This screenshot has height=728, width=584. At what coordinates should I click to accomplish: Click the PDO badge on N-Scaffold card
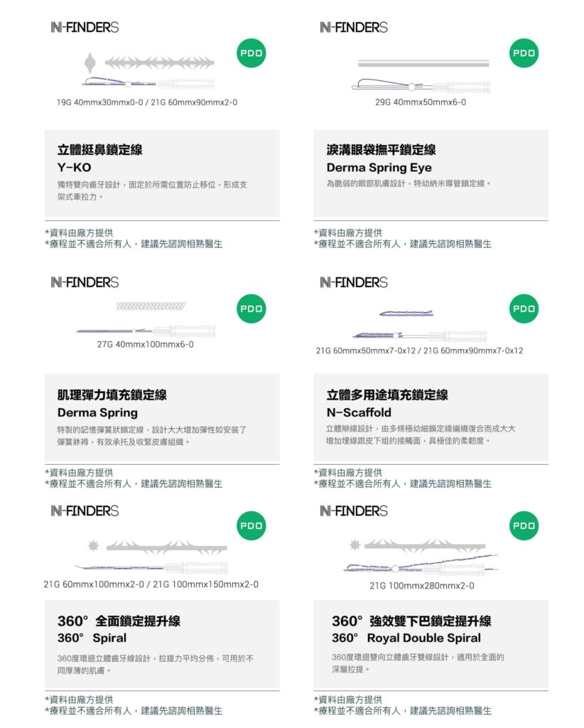coord(524,309)
